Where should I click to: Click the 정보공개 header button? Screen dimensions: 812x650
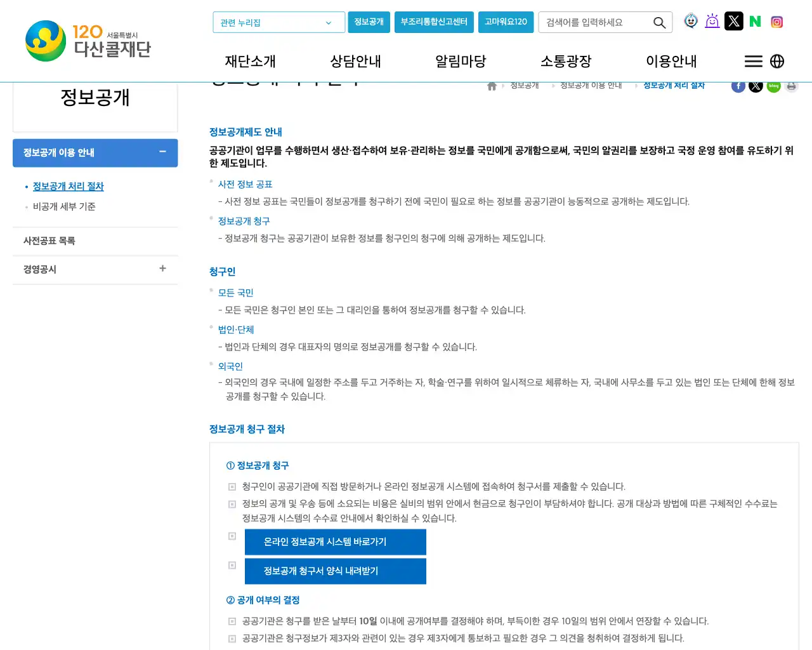(369, 22)
